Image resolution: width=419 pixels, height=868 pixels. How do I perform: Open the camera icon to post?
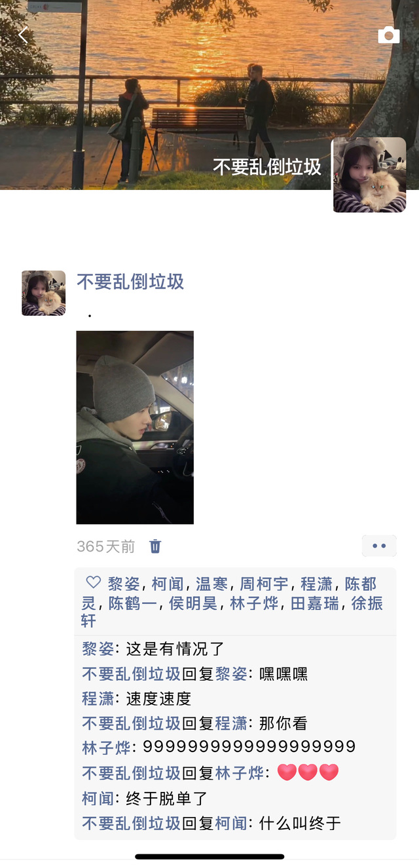(x=388, y=35)
